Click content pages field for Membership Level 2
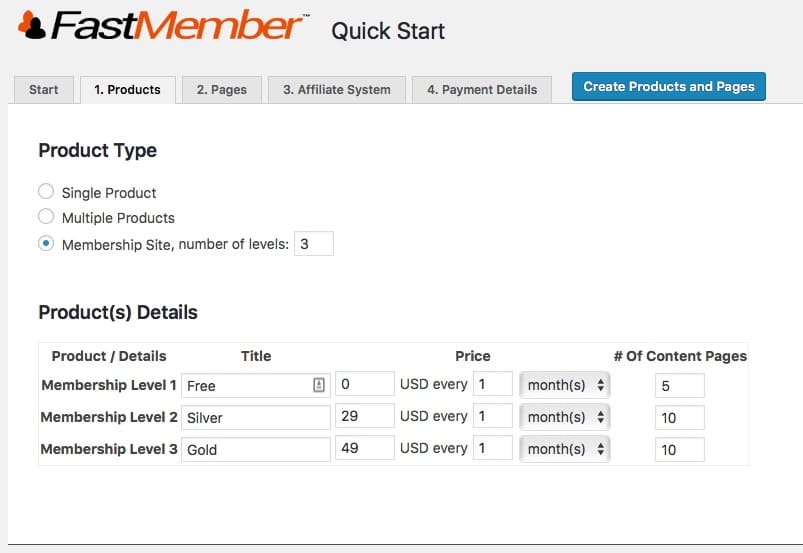The image size is (803, 553). point(680,418)
